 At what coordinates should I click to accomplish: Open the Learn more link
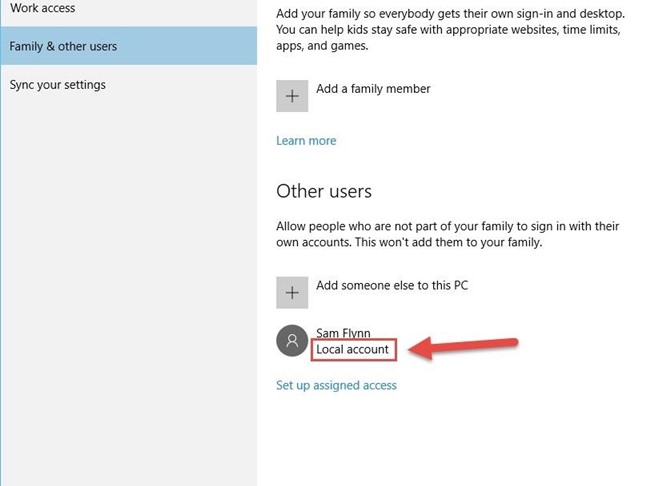coord(306,141)
